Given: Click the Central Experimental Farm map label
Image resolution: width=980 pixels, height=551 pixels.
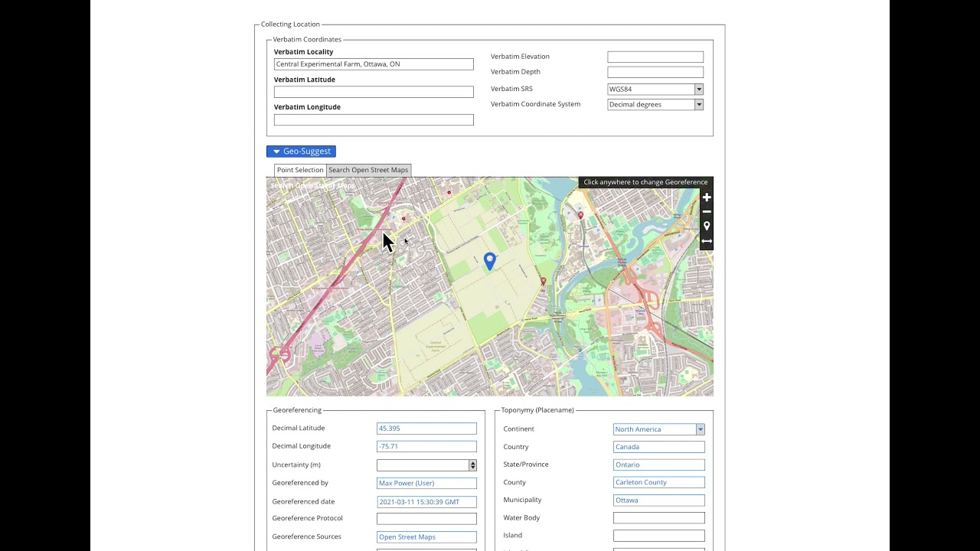Looking at the screenshot, I should [x=436, y=345].
